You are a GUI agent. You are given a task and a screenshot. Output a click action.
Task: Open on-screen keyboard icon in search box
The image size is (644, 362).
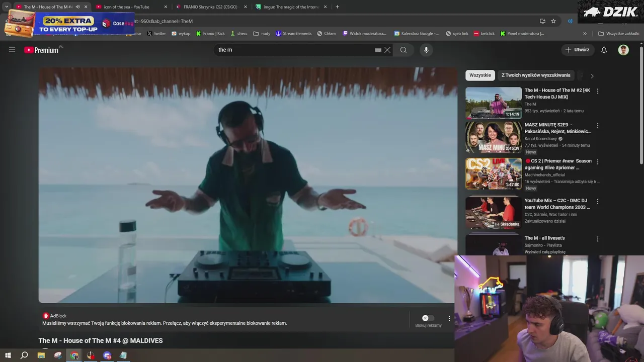pyautogui.click(x=378, y=50)
